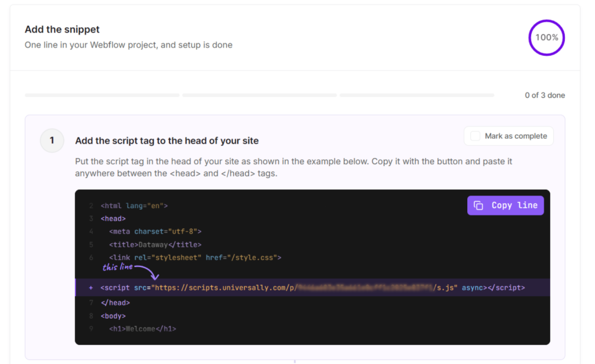The height and width of the screenshot is (364, 595).
Task: Click the <title>Dataway</title> code line
Action: (155, 245)
